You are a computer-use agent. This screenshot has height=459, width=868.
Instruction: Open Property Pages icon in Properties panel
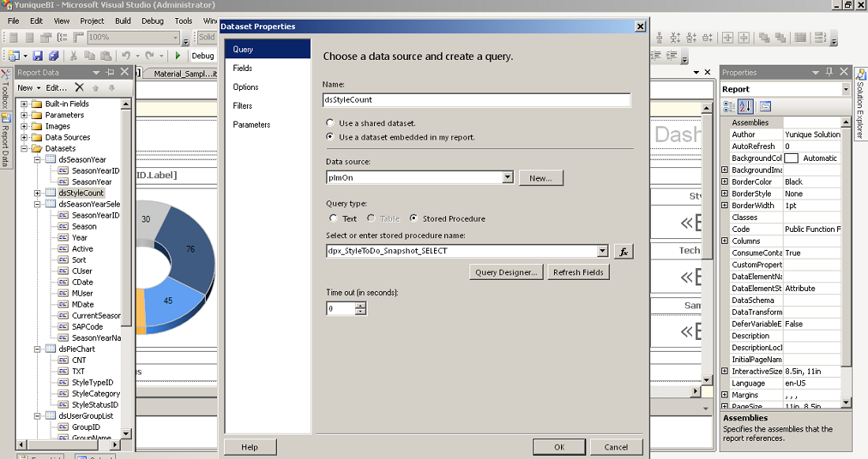click(x=765, y=106)
